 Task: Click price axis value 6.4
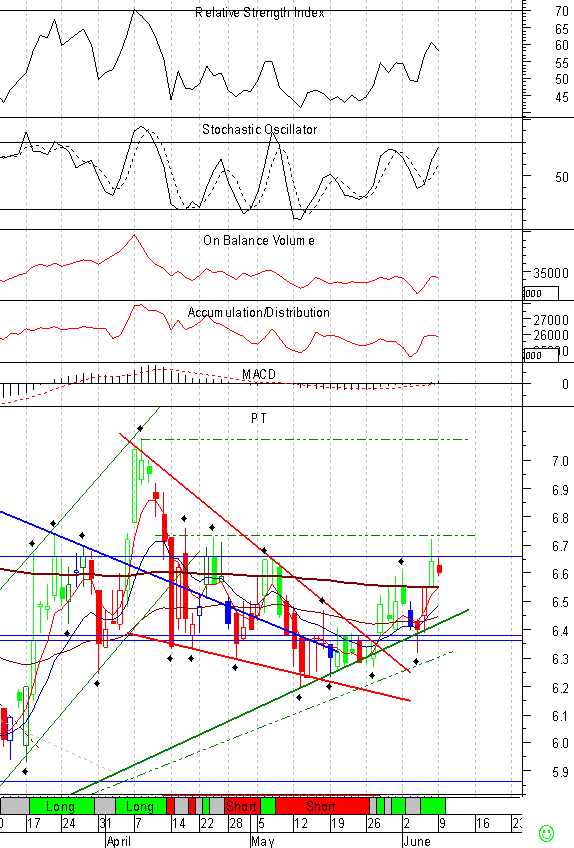coord(560,631)
